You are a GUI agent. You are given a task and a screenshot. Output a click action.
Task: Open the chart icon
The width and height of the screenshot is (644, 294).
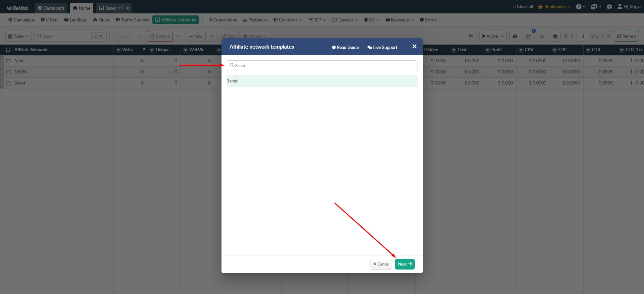[x=542, y=36]
